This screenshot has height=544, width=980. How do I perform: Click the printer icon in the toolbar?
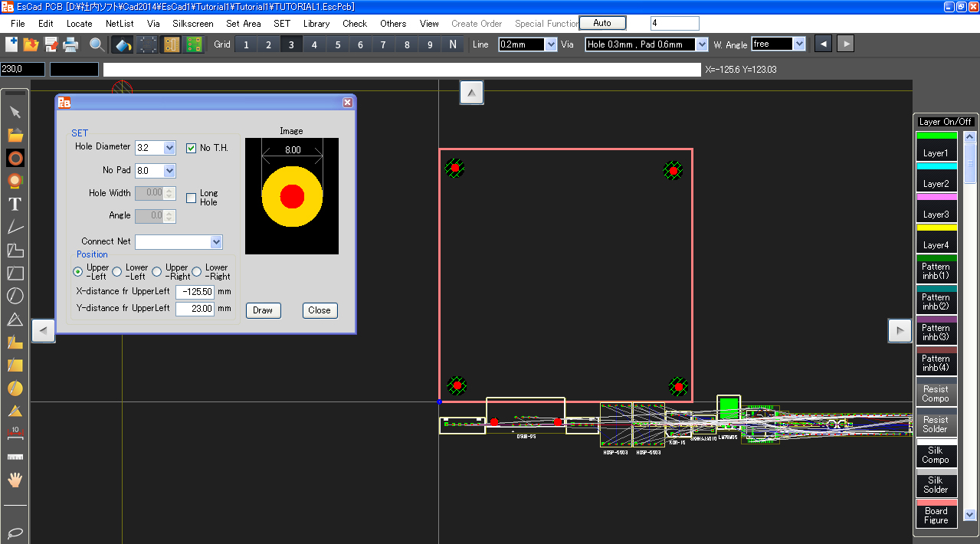pyautogui.click(x=71, y=44)
